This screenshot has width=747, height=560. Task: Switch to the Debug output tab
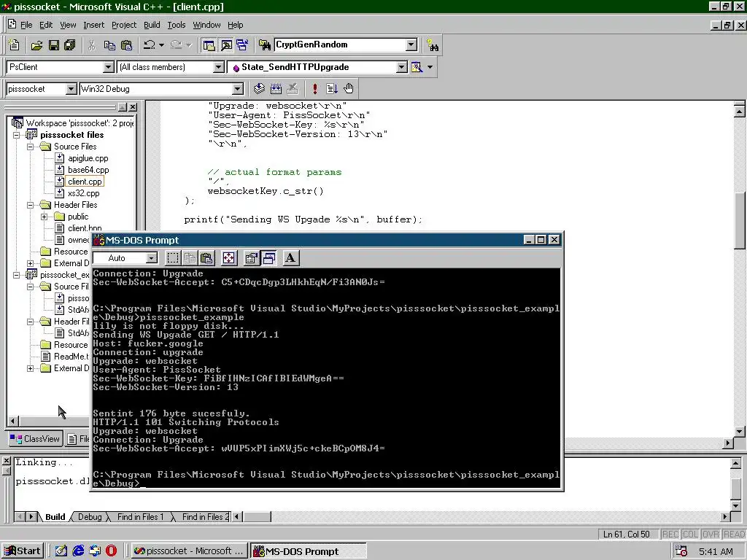click(x=90, y=517)
